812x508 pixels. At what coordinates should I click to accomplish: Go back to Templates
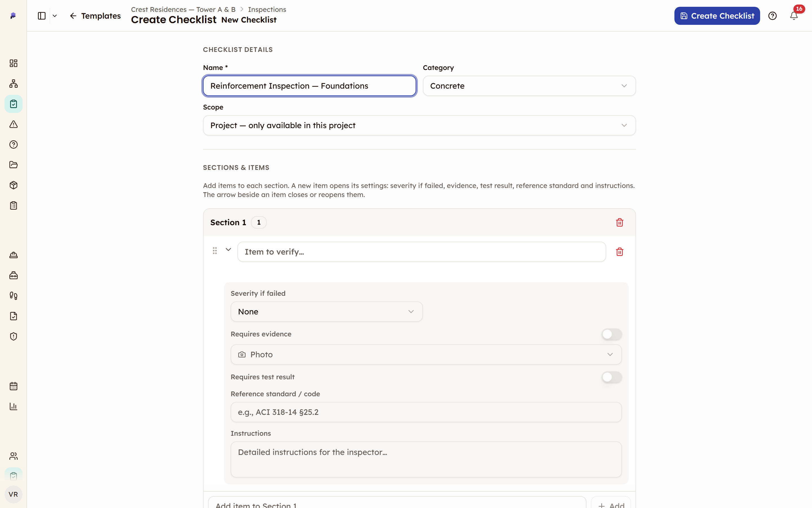point(95,16)
